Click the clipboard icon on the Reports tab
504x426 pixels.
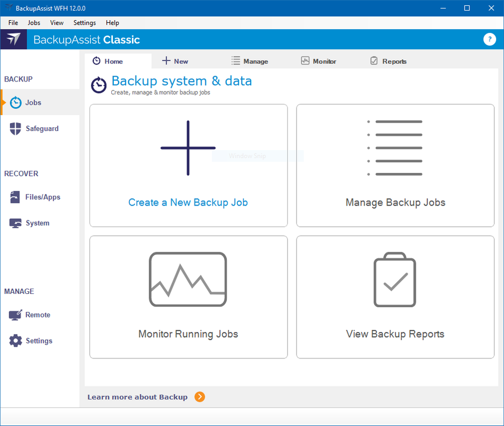click(x=374, y=61)
